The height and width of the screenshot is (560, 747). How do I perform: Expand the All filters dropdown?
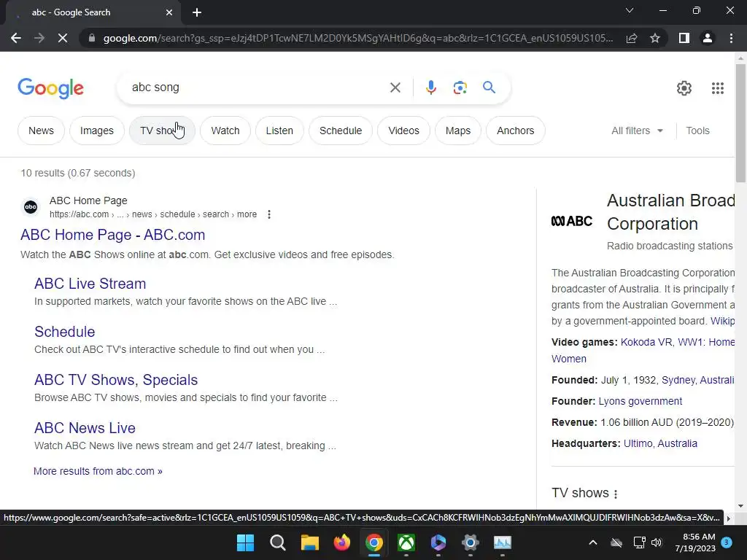(637, 131)
